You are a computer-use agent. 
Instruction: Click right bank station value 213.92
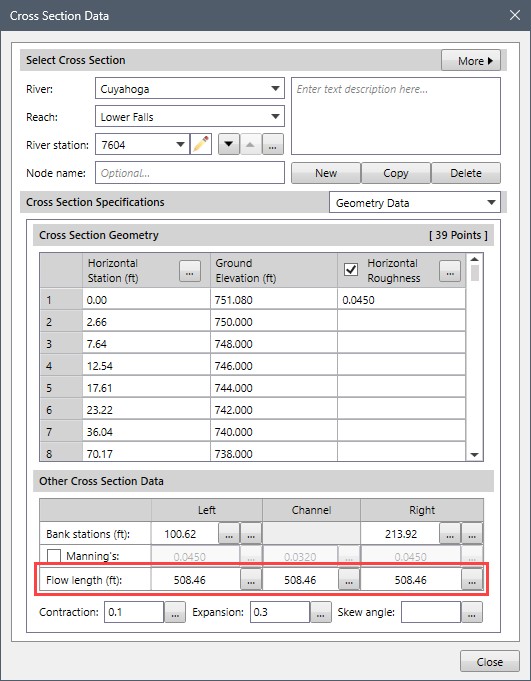[x=400, y=533]
